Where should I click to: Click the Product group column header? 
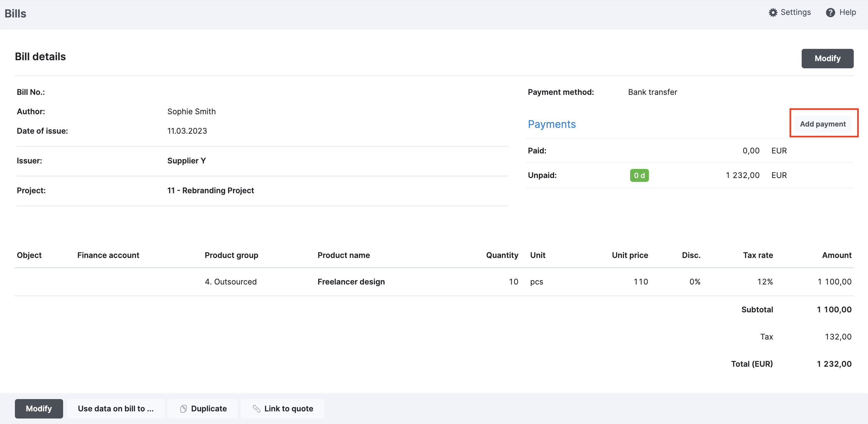coord(231,255)
